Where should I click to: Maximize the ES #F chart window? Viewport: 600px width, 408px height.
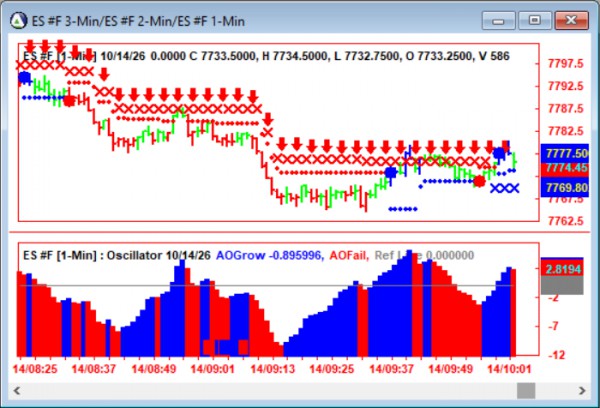coord(535,20)
